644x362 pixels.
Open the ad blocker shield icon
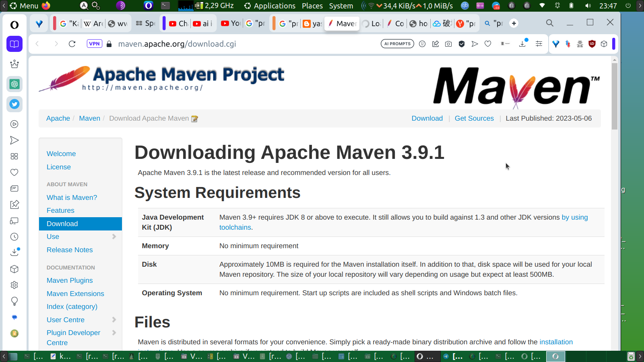pos(462,44)
